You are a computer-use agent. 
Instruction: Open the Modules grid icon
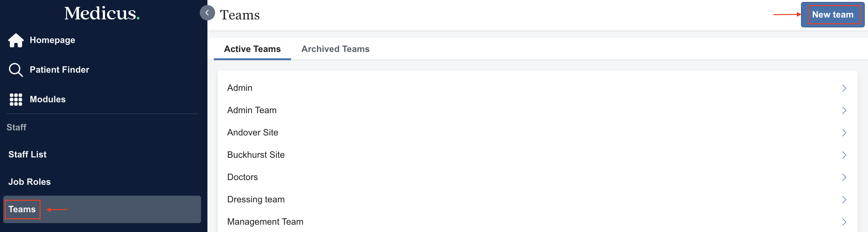pos(16,99)
